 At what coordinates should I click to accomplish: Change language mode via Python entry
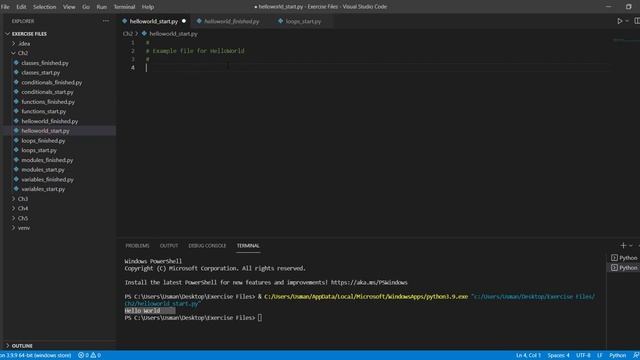(x=617, y=356)
